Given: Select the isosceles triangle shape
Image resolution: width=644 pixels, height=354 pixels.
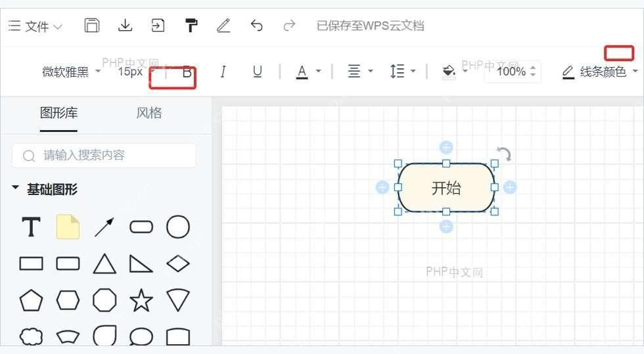Looking at the screenshot, I should tap(104, 263).
